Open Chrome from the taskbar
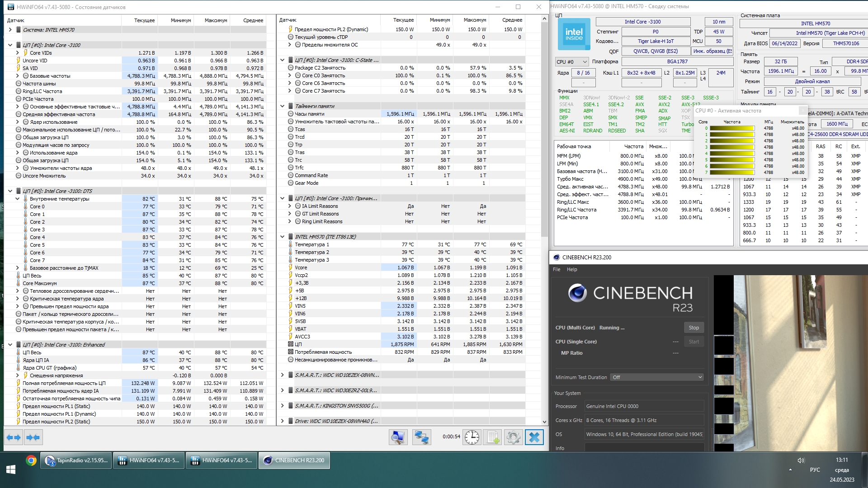The image size is (868, 488). pyautogui.click(x=31, y=460)
